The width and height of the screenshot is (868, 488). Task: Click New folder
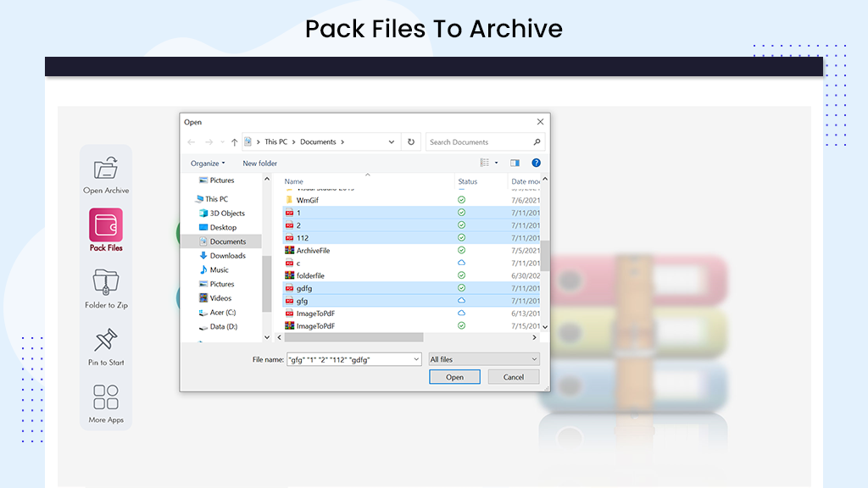click(x=259, y=164)
